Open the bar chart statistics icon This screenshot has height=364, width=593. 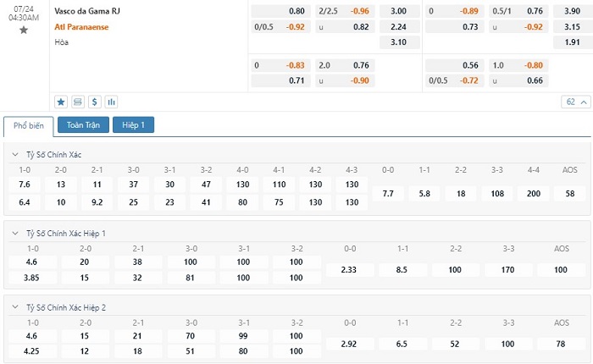tap(111, 102)
